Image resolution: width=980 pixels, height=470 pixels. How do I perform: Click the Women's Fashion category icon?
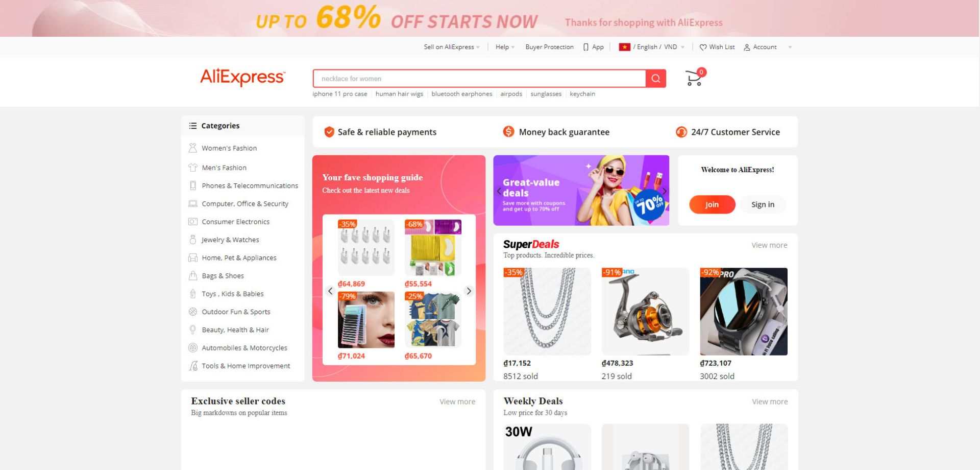point(192,148)
